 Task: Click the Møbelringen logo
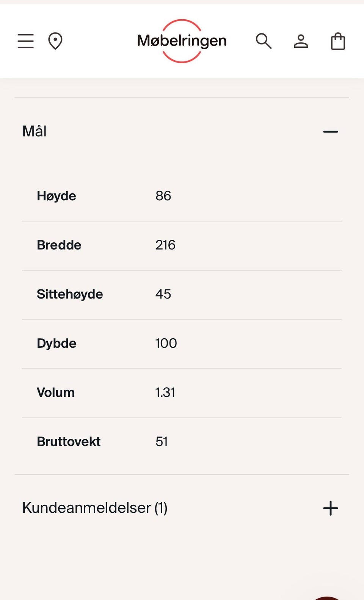(x=182, y=41)
